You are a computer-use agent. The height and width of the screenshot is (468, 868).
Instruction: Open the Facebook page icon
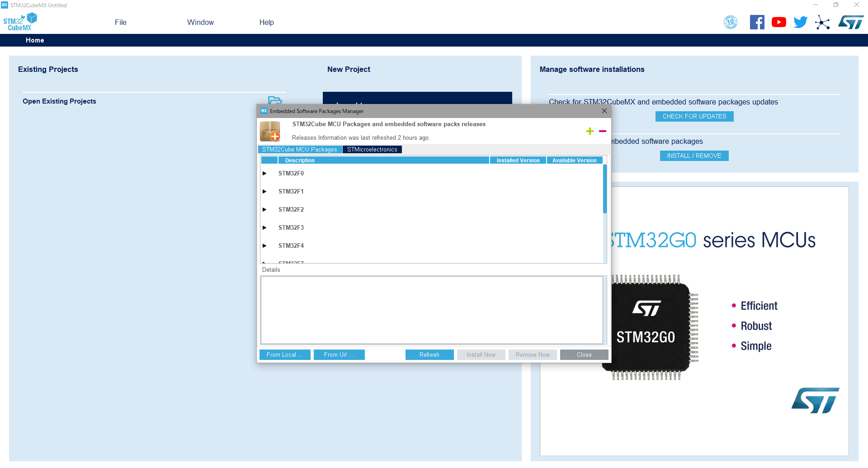757,22
